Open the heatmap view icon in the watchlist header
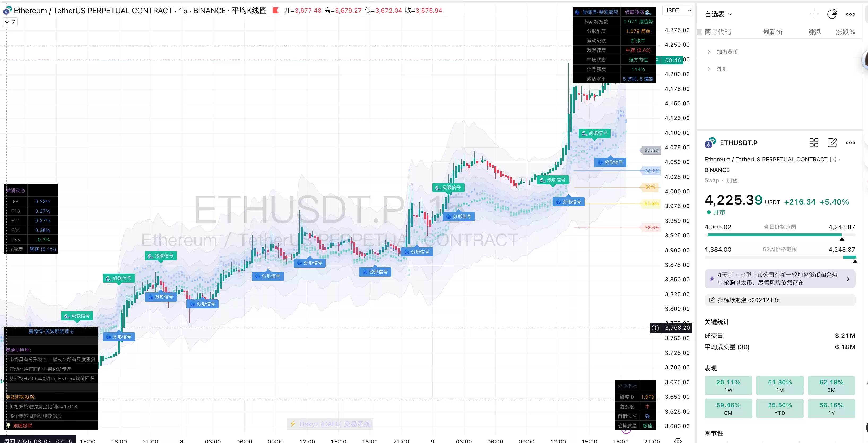Image resolution: width=868 pixels, height=443 pixels. click(832, 14)
